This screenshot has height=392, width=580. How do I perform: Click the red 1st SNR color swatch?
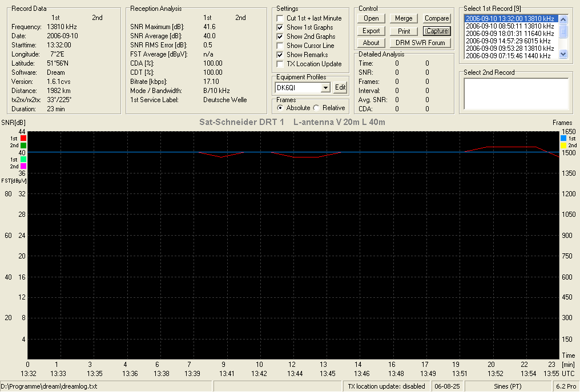(x=23, y=138)
